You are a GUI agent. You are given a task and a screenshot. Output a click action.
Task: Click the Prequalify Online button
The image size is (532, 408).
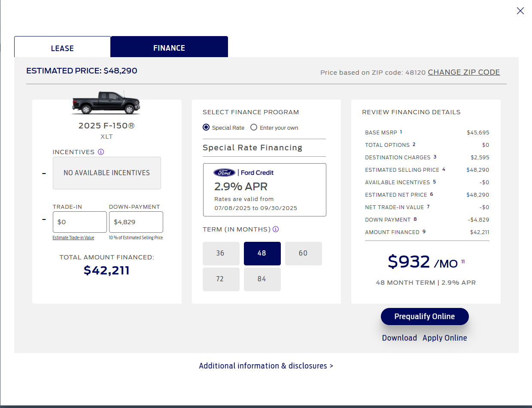click(425, 317)
